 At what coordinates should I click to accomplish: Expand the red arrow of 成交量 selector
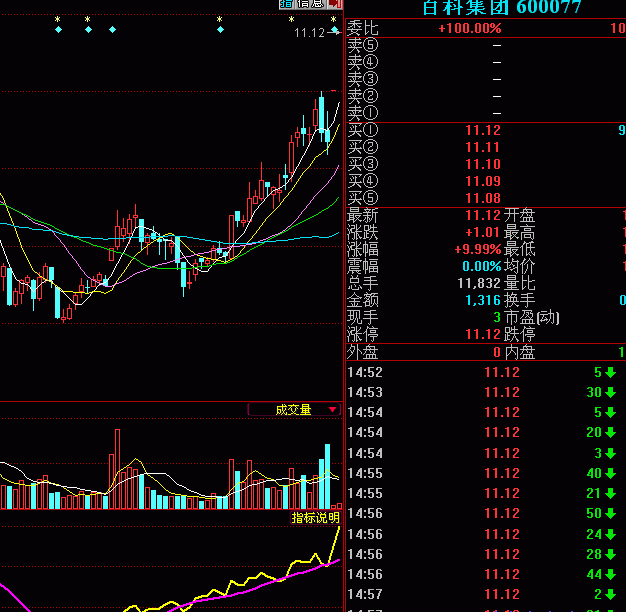click(333, 410)
